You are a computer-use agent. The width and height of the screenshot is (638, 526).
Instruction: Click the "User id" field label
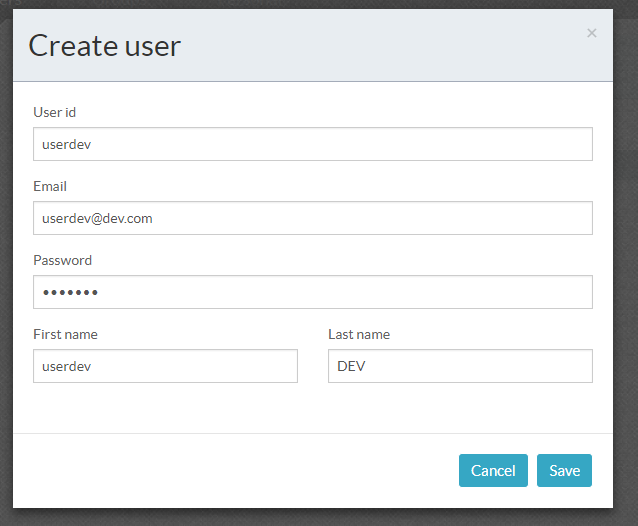point(55,112)
